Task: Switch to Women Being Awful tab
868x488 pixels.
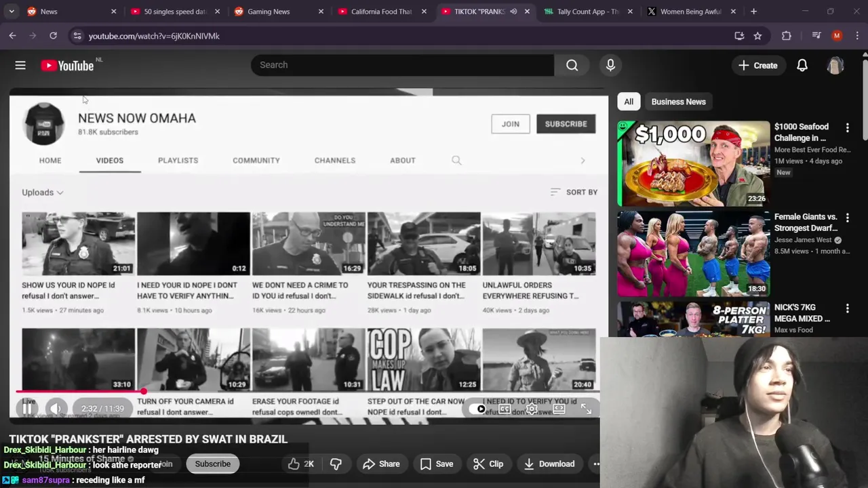Action: coord(691,12)
